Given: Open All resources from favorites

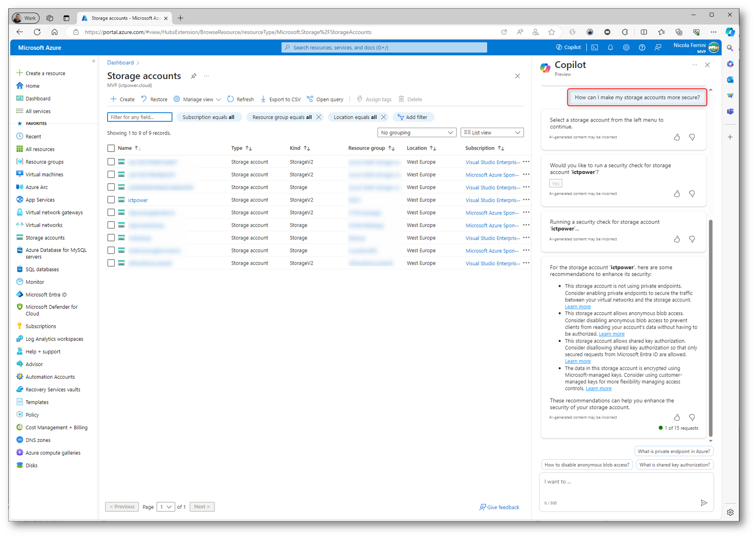Looking at the screenshot, I should [x=40, y=149].
